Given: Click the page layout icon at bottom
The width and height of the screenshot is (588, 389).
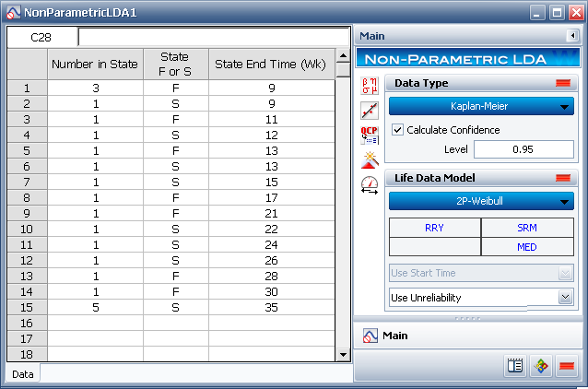Looking at the screenshot, I should coord(516,365).
